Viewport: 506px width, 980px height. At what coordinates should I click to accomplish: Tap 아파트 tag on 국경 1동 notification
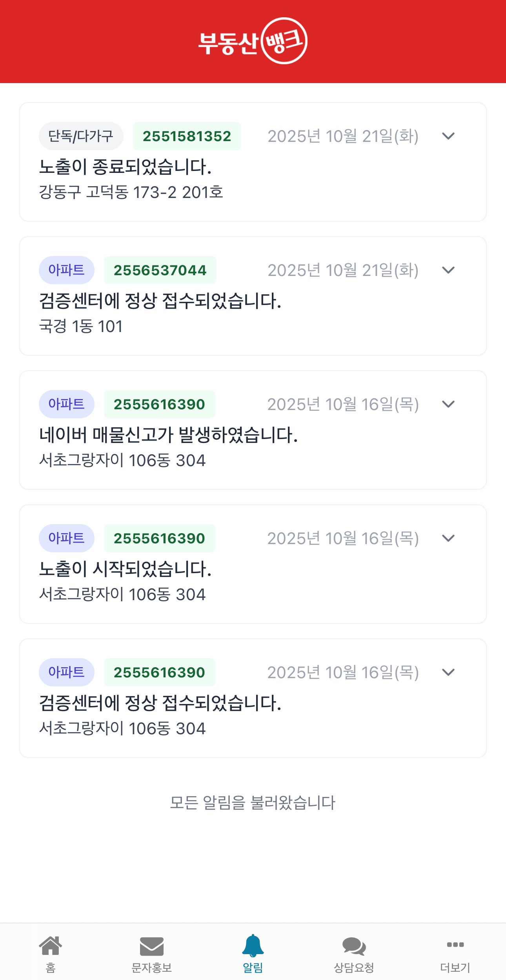66,270
